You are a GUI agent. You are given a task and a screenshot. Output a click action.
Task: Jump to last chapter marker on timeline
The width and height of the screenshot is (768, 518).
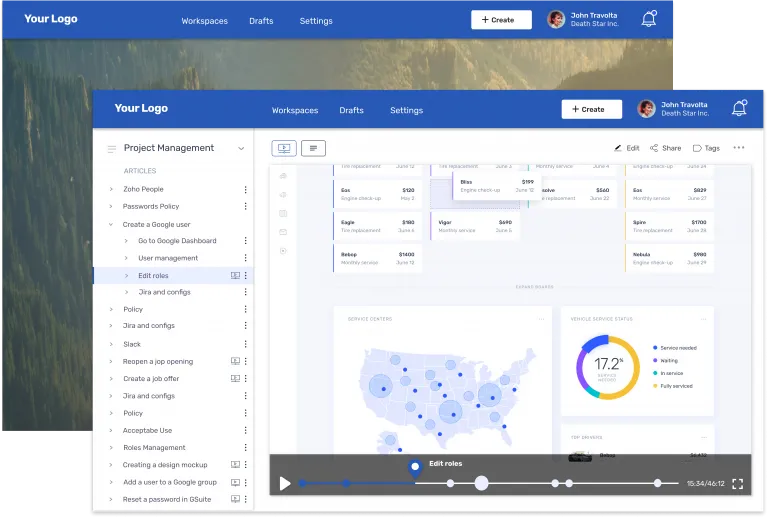coord(657,483)
